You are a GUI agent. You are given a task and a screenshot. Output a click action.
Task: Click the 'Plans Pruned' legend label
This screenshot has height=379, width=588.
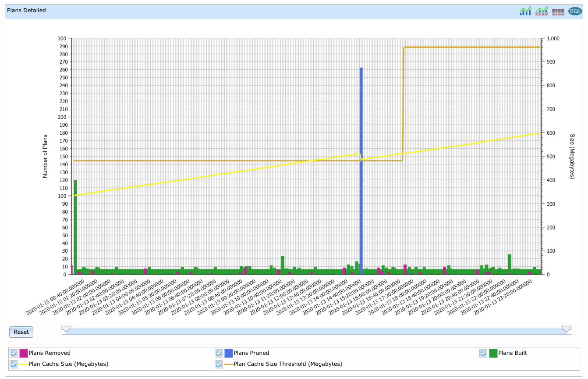click(x=251, y=353)
